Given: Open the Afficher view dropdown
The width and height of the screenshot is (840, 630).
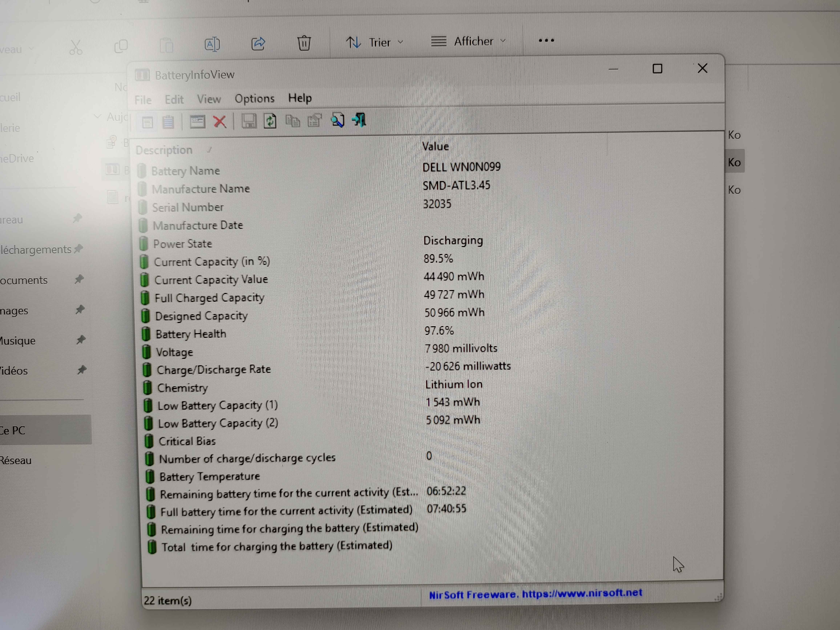Looking at the screenshot, I should point(469,41).
